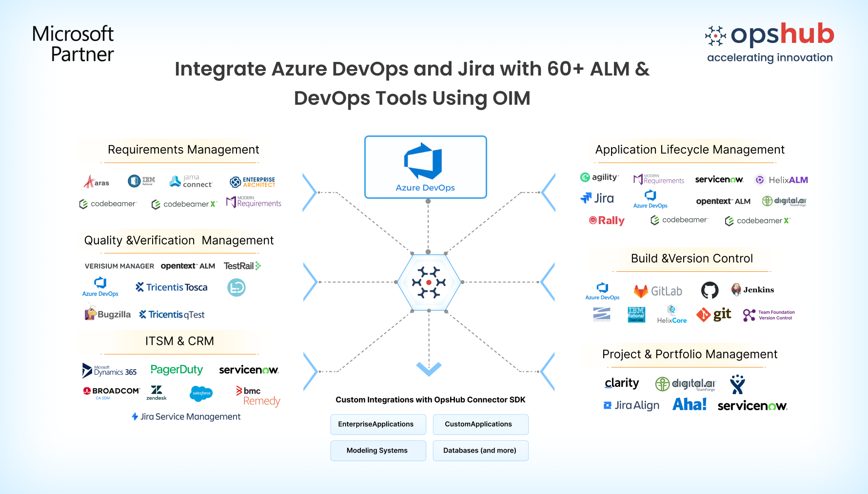Click the Salesforce cloud logo

(201, 393)
